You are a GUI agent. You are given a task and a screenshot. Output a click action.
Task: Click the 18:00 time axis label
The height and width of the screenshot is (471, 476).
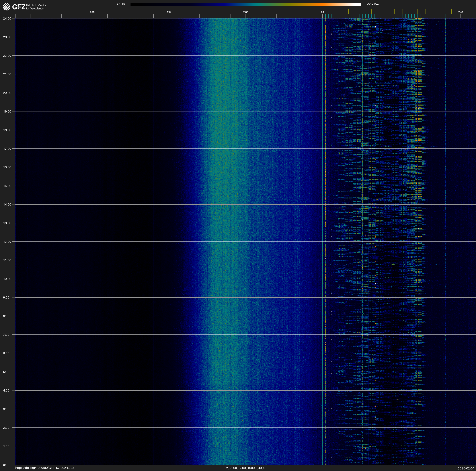7,130
